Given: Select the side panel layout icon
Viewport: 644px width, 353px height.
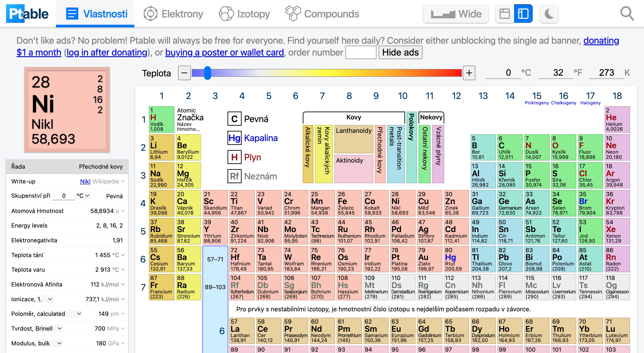Looking at the screenshot, I should pyautogui.click(x=523, y=14).
